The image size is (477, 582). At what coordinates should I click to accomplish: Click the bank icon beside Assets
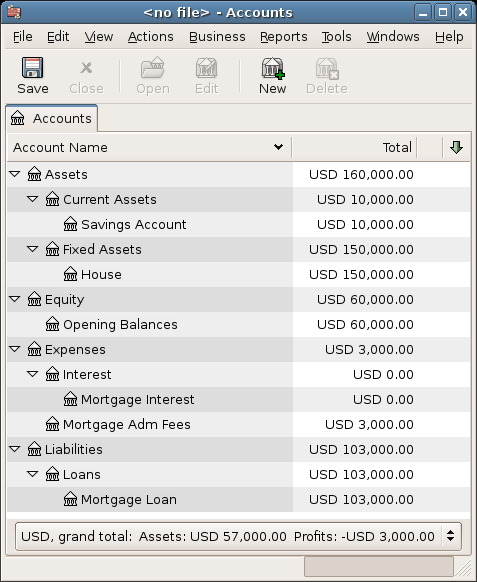point(35,174)
